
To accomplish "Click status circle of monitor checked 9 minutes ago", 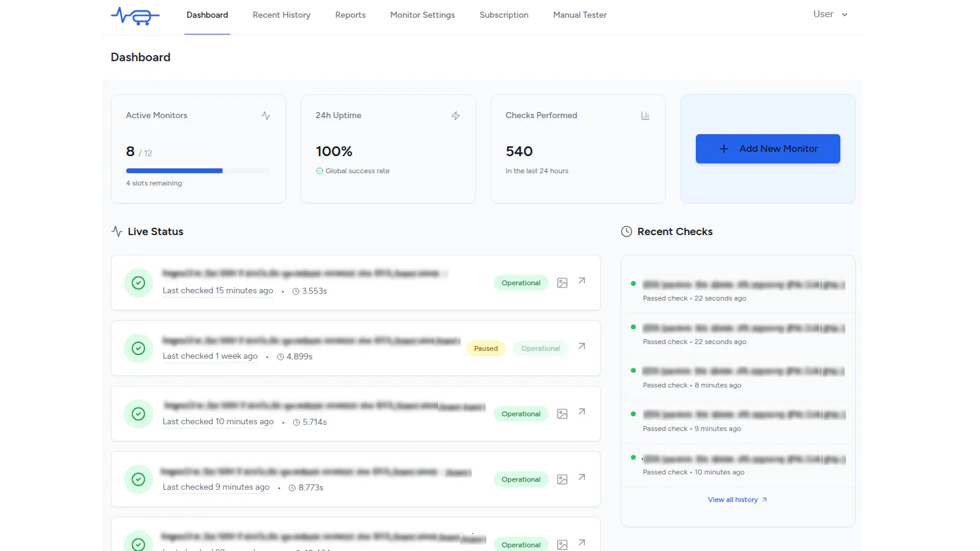I will click(138, 479).
